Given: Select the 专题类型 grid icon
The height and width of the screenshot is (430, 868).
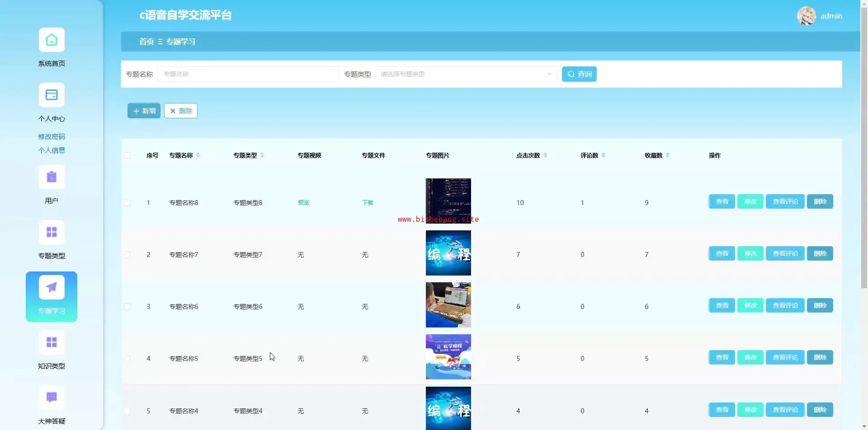Looking at the screenshot, I should point(52,232).
